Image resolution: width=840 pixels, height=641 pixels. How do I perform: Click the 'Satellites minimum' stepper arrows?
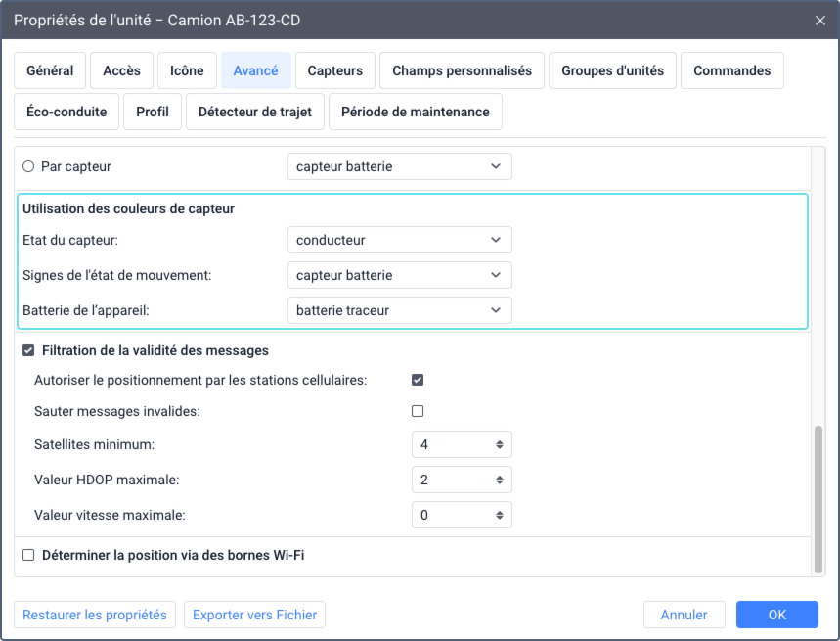click(500, 444)
